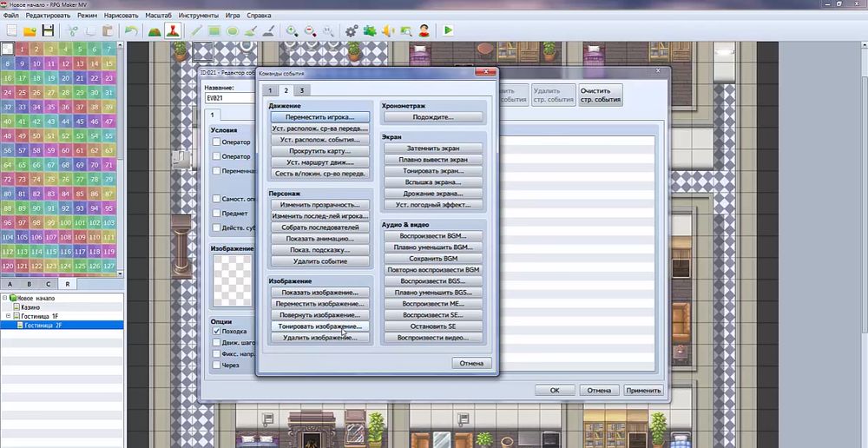Viewport: 868px width, 448px height.
Task: Open the Игра menu
Action: pos(233,15)
